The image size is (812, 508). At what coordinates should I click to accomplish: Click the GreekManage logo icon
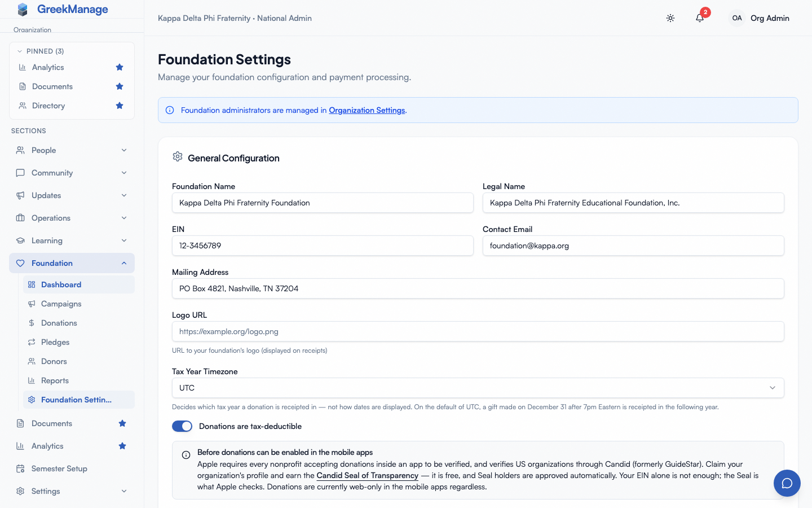[x=23, y=10]
